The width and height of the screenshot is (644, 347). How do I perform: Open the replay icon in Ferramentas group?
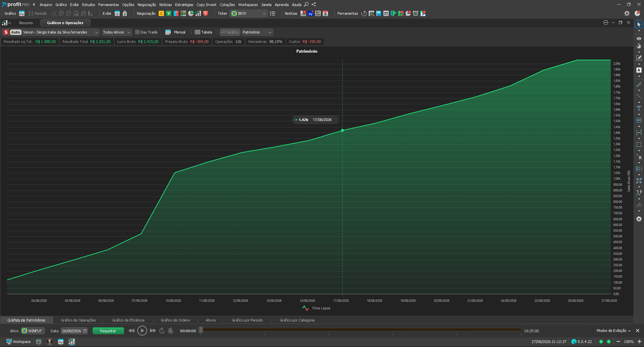[x=364, y=13]
